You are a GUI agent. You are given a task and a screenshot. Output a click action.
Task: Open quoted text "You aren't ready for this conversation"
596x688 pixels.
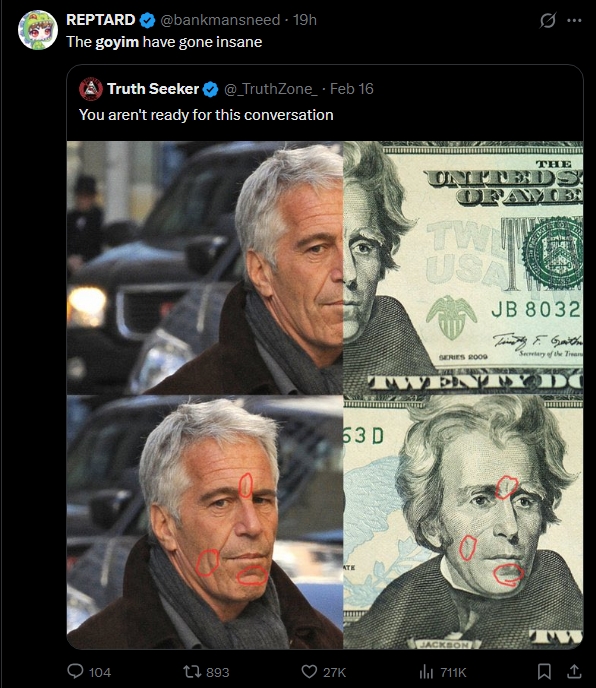(x=206, y=115)
